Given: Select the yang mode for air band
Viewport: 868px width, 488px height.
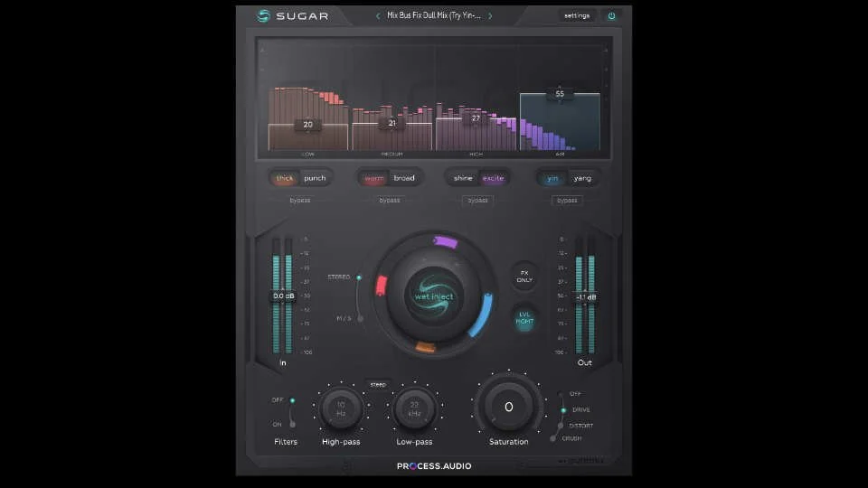Looking at the screenshot, I should point(582,178).
